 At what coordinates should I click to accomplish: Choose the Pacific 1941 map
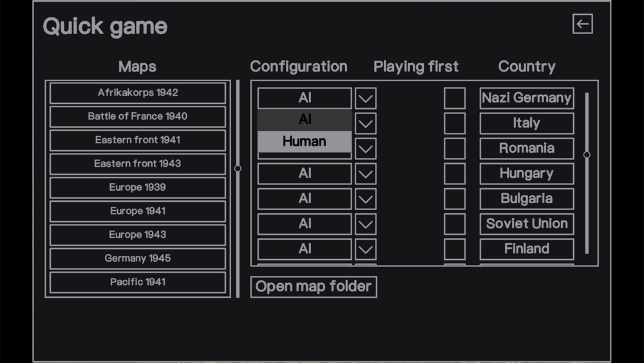[138, 282]
